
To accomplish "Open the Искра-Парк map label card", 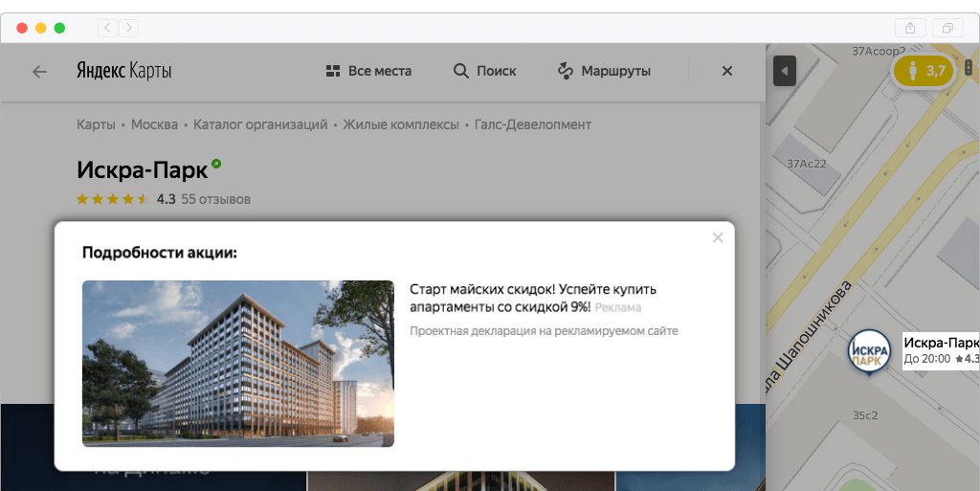I will click(x=941, y=350).
